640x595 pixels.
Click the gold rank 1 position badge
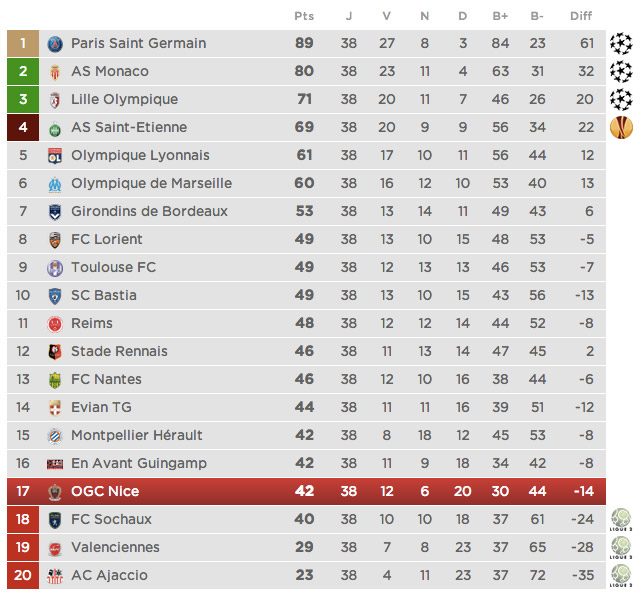pyautogui.click(x=22, y=43)
